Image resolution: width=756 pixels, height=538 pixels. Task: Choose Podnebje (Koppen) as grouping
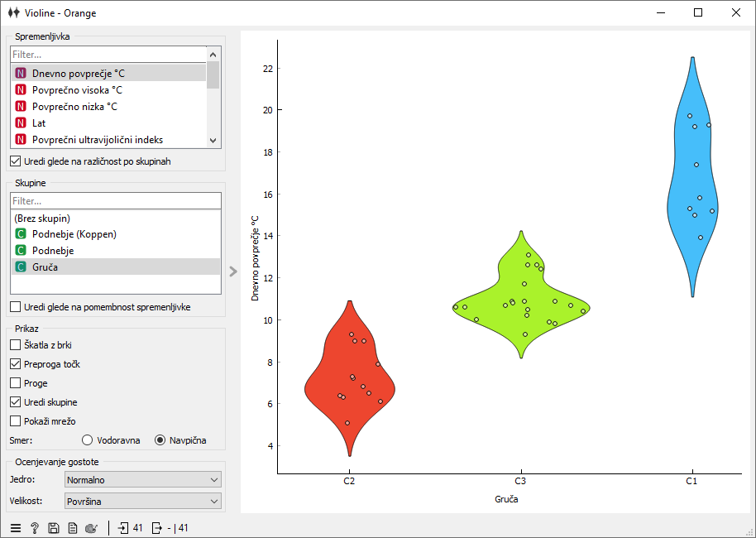click(116, 234)
